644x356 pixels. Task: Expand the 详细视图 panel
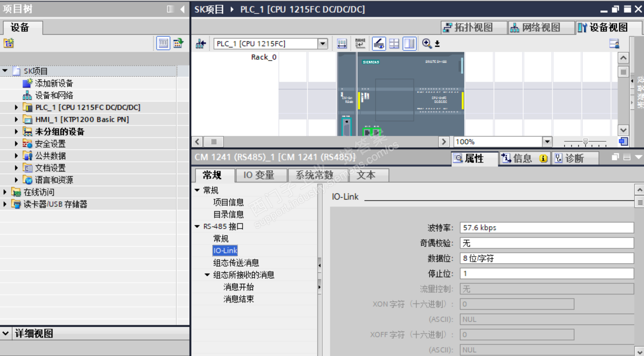coord(6,334)
